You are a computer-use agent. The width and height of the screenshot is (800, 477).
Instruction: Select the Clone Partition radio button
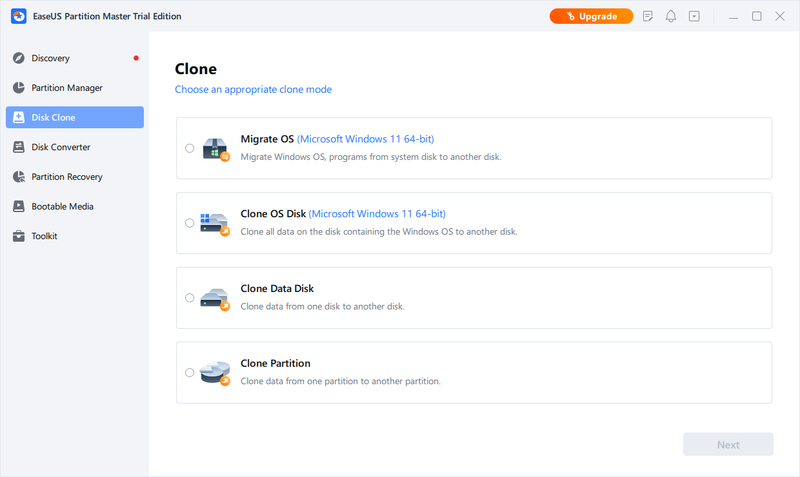189,372
